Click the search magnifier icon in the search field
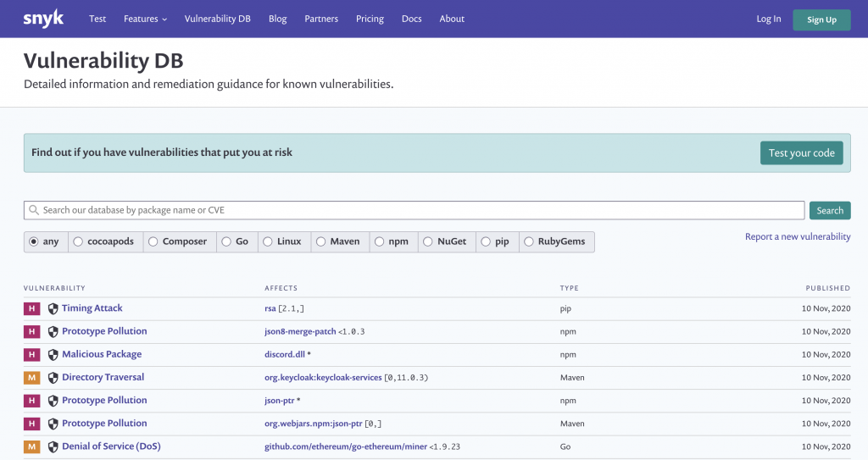 coord(34,210)
